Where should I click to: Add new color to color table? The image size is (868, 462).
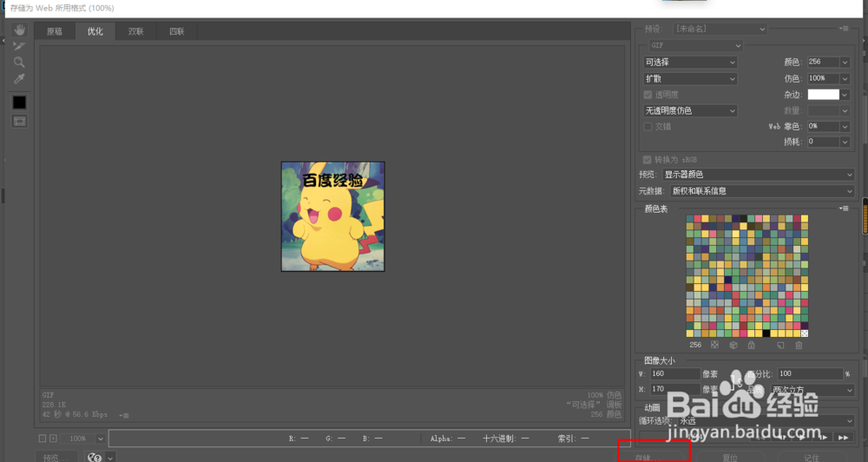[x=780, y=345]
